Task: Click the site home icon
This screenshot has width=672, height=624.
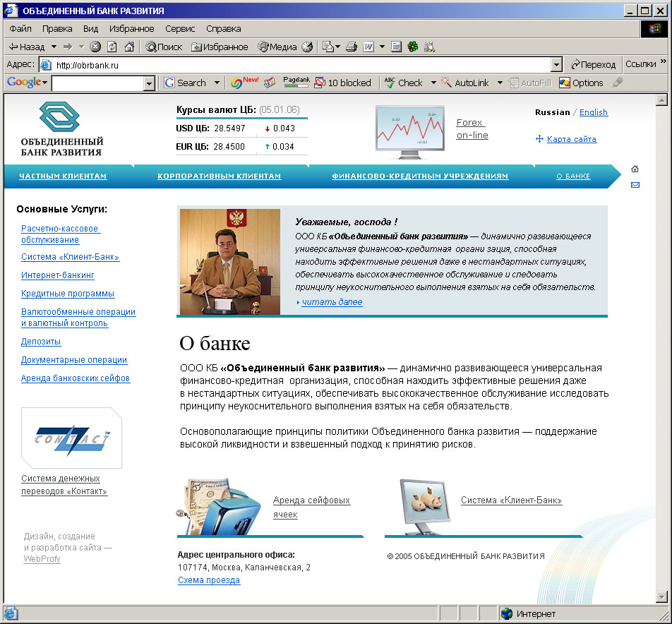Action: 635,169
